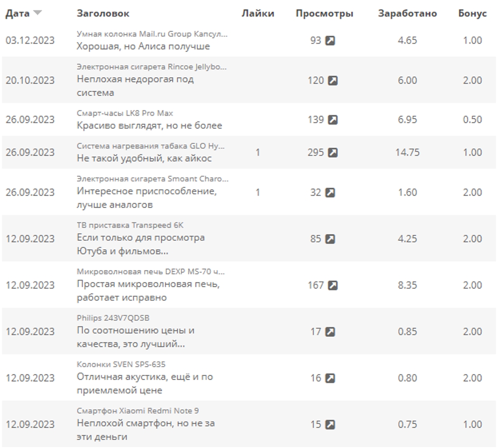The width and height of the screenshot is (498, 448).
Task: Sort by Заработано column header
Action: pyautogui.click(x=408, y=14)
